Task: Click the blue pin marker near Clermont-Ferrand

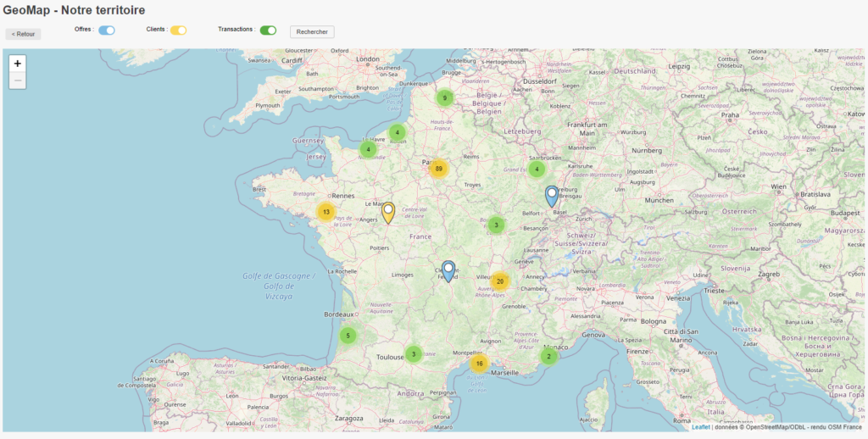Action: (448, 270)
